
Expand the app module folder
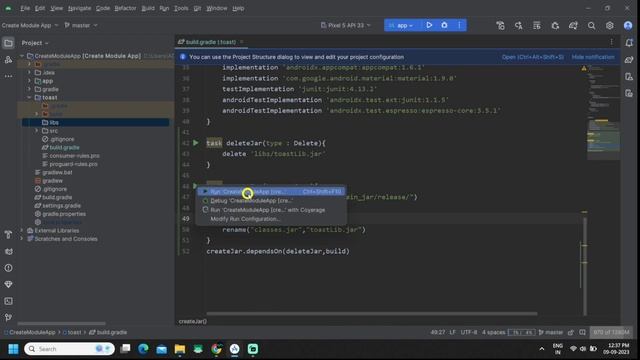(x=29, y=81)
